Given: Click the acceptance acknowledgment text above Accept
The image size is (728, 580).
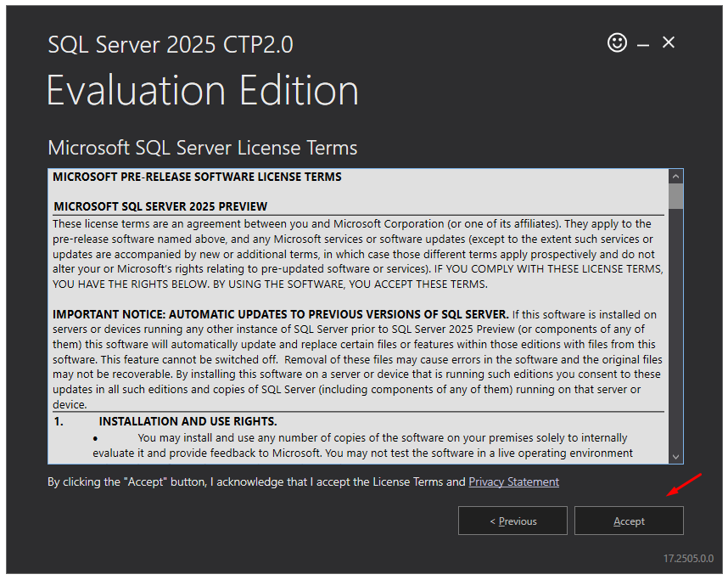Looking at the screenshot, I should click(x=255, y=481).
